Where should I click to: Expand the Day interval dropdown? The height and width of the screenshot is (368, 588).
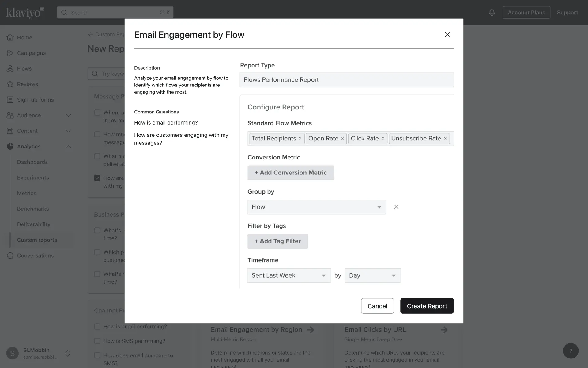click(372, 275)
